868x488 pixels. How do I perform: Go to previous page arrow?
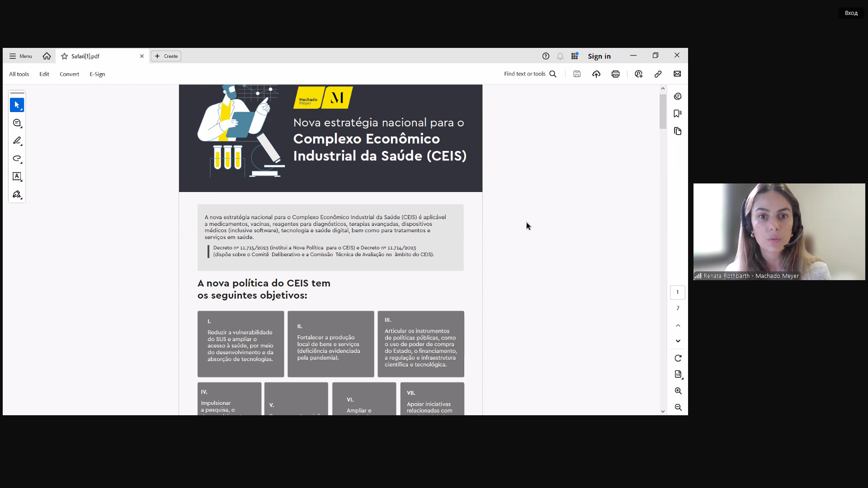click(x=678, y=325)
